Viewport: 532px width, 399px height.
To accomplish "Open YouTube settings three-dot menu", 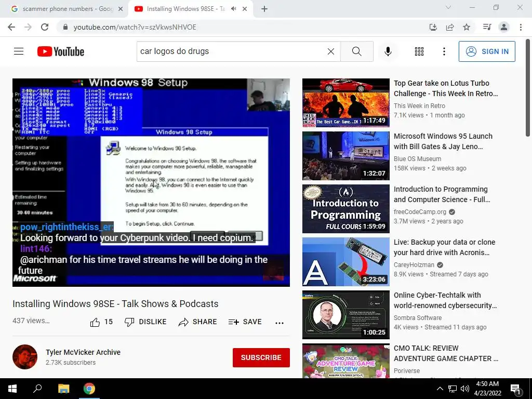I will 444,51.
